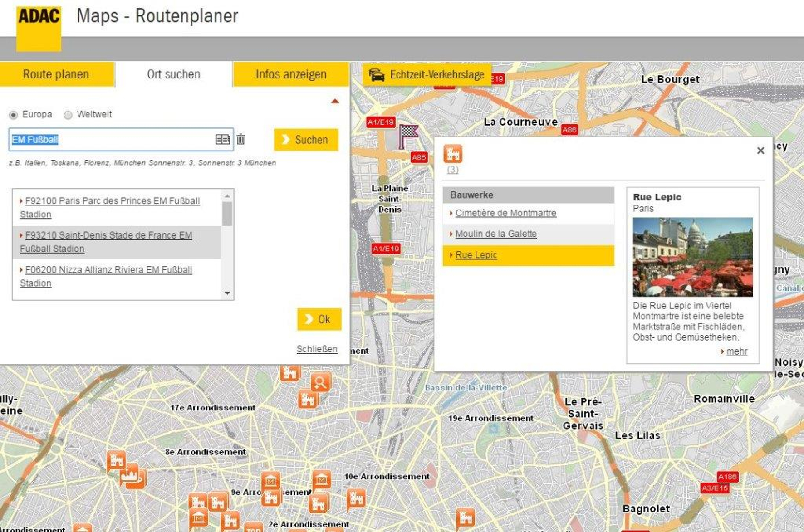Screen dimensions: 804x532
Task: Click castle marker left of 2e Arrondissement label
Action: tap(230, 520)
